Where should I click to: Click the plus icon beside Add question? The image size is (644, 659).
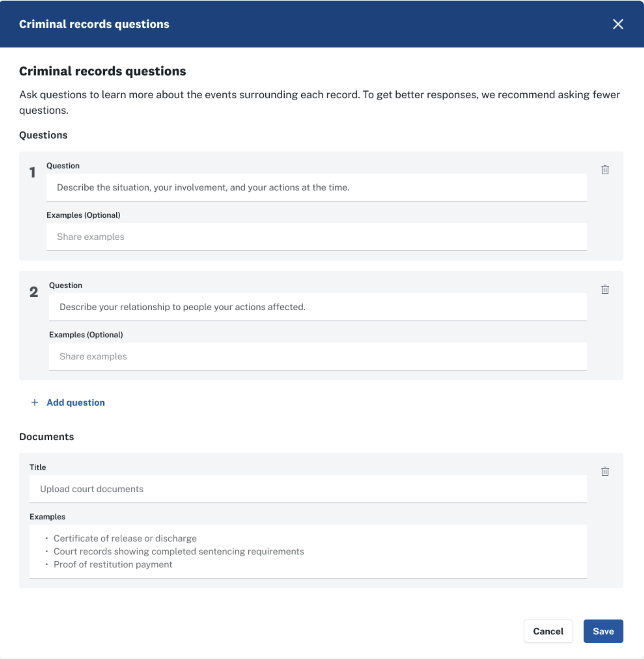pyautogui.click(x=35, y=402)
